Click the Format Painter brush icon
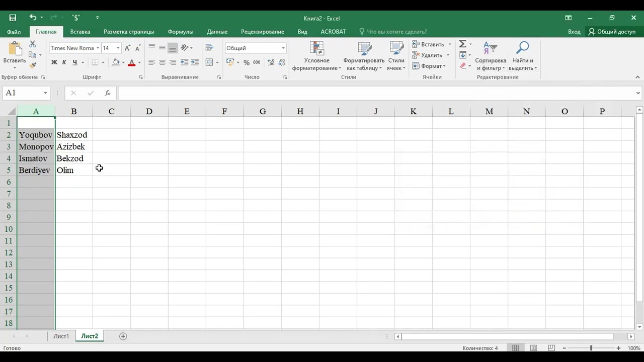This screenshot has width=644, height=362. 33,65
